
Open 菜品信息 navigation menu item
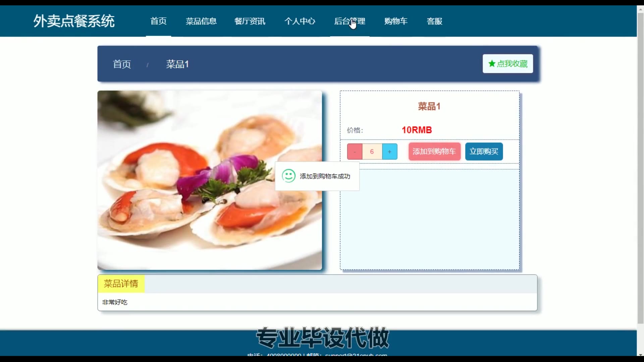(201, 21)
